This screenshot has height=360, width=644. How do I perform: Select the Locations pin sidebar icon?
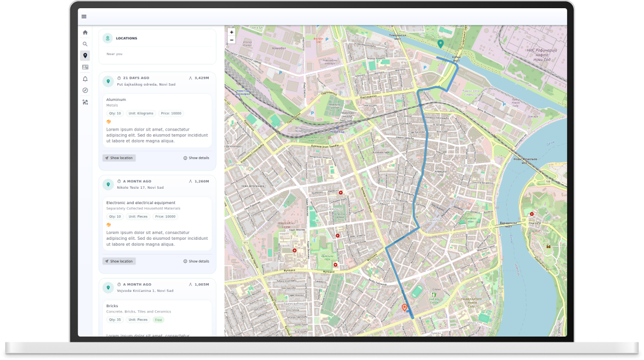[x=85, y=56]
